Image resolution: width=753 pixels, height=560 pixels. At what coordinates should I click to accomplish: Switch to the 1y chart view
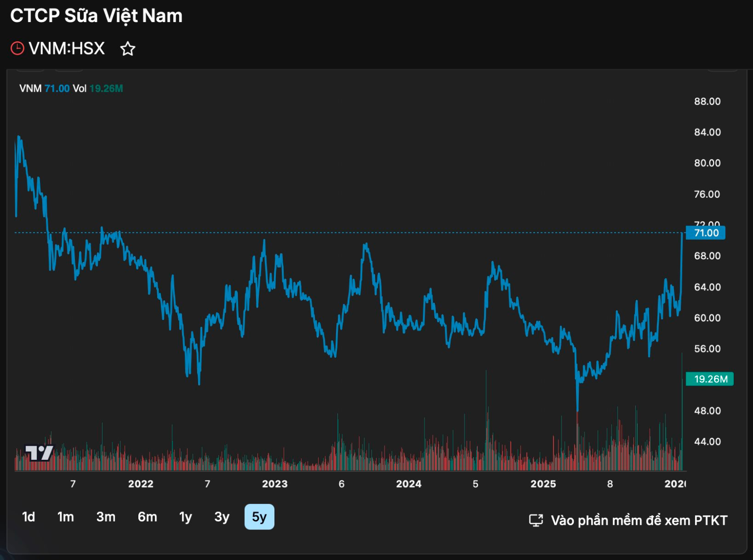click(x=185, y=517)
